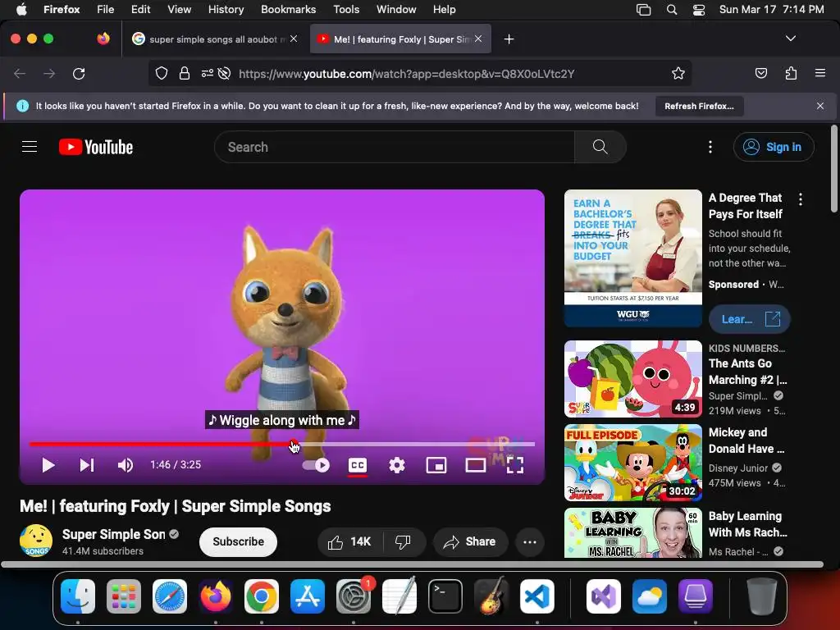The height and width of the screenshot is (630, 840).
Task: Open site permissions icon in address bar
Action: 208,73
